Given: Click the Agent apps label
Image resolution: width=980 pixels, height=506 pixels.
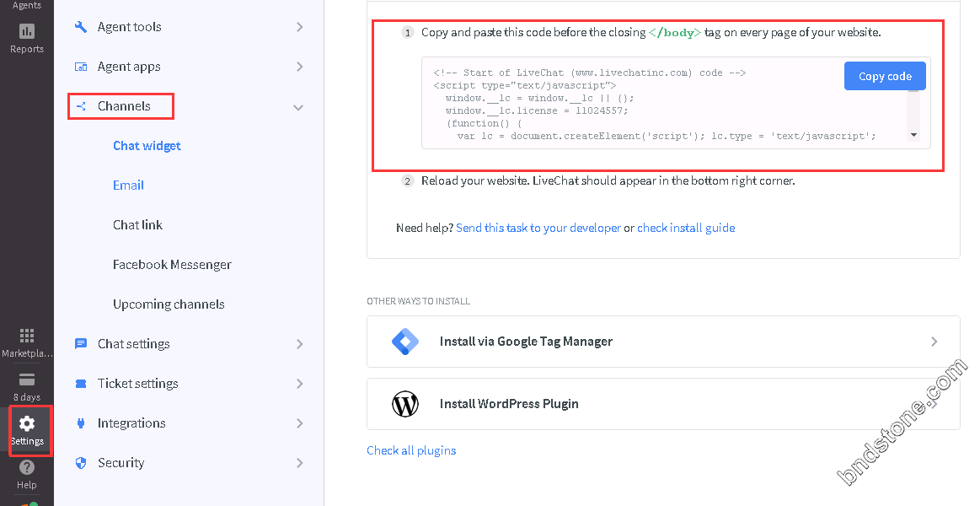Looking at the screenshot, I should pos(129,67).
